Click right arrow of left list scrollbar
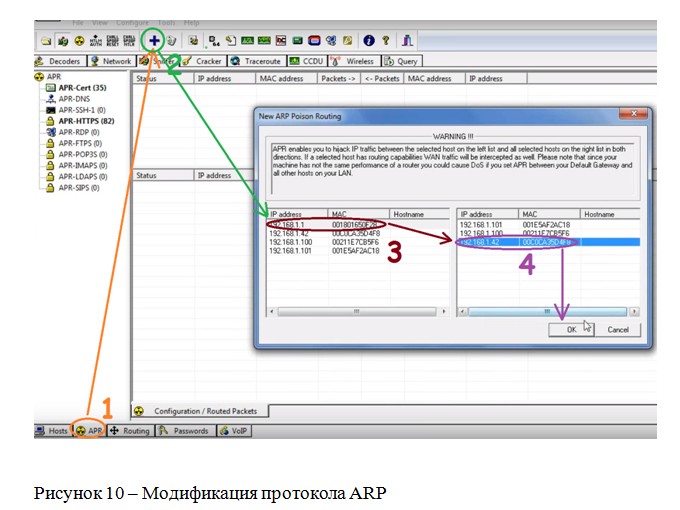Image resolution: width=680 pixels, height=510 pixels. tap(444, 311)
